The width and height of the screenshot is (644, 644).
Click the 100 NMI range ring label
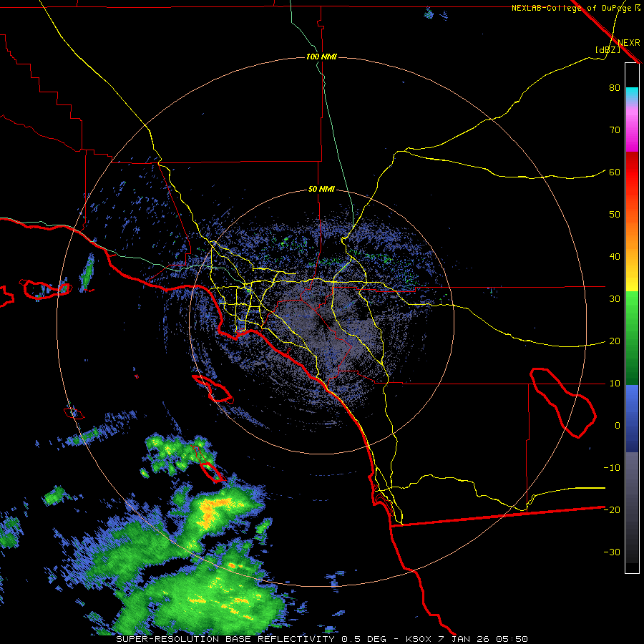[x=321, y=57]
